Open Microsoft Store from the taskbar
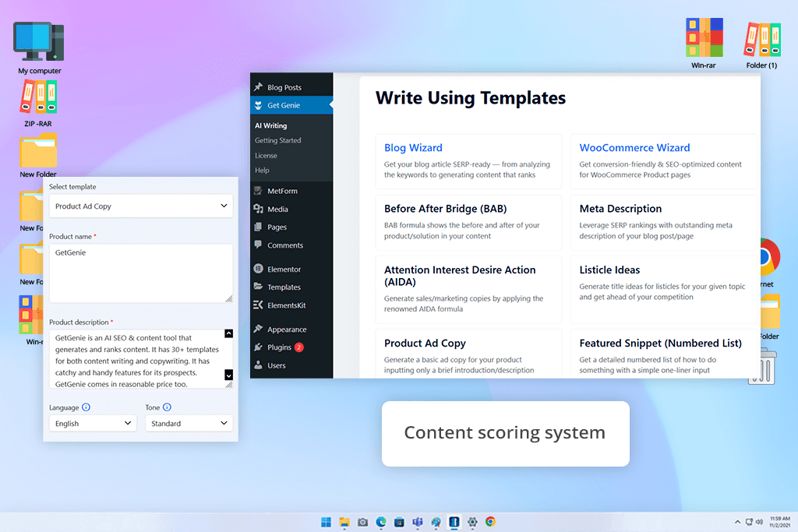798x532 pixels. (400, 522)
